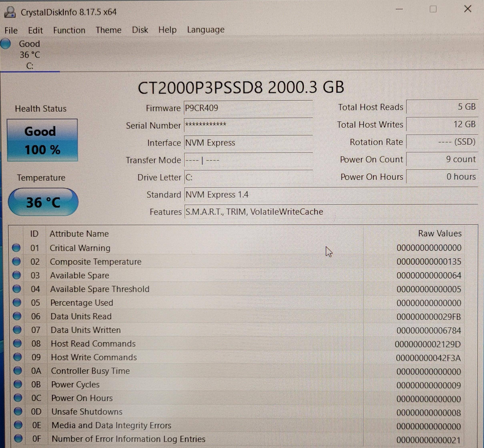The width and height of the screenshot is (484, 448).
Task: Open the Disk menu
Action: 140,30
